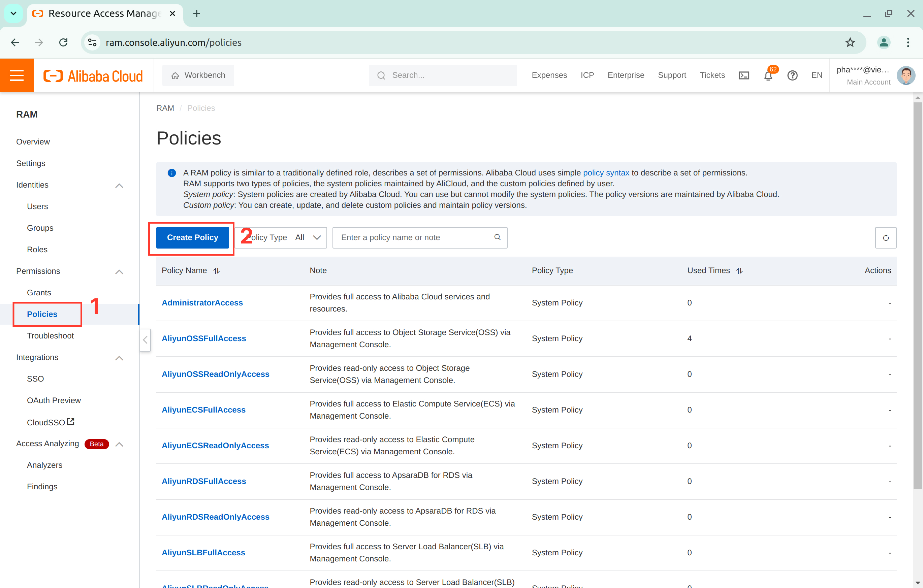The image size is (923, 588).
Task: Bookmark this page with the star
Action: pyautogui.click(x=850, y=42)
